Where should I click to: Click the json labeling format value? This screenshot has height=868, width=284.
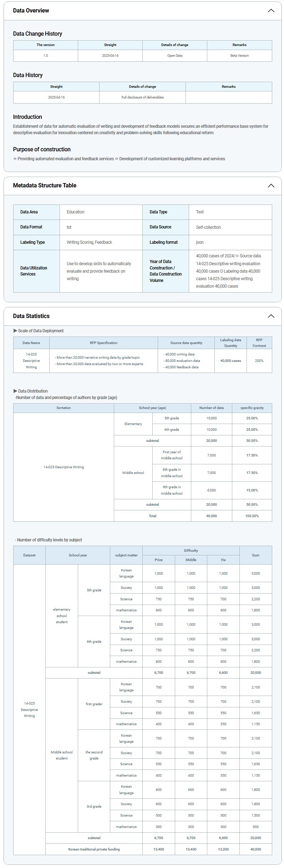tap(200, 242)
